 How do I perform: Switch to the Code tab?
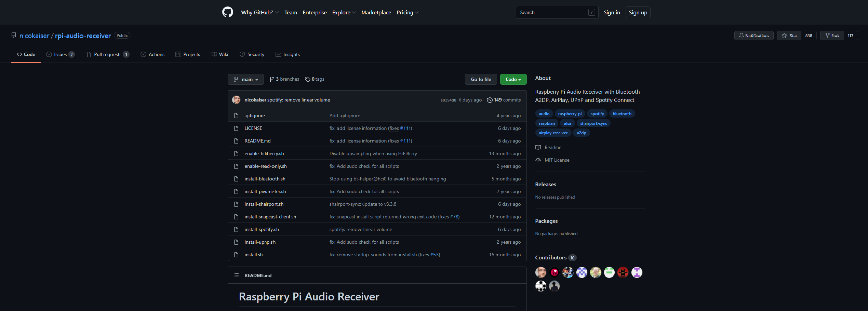26,54
